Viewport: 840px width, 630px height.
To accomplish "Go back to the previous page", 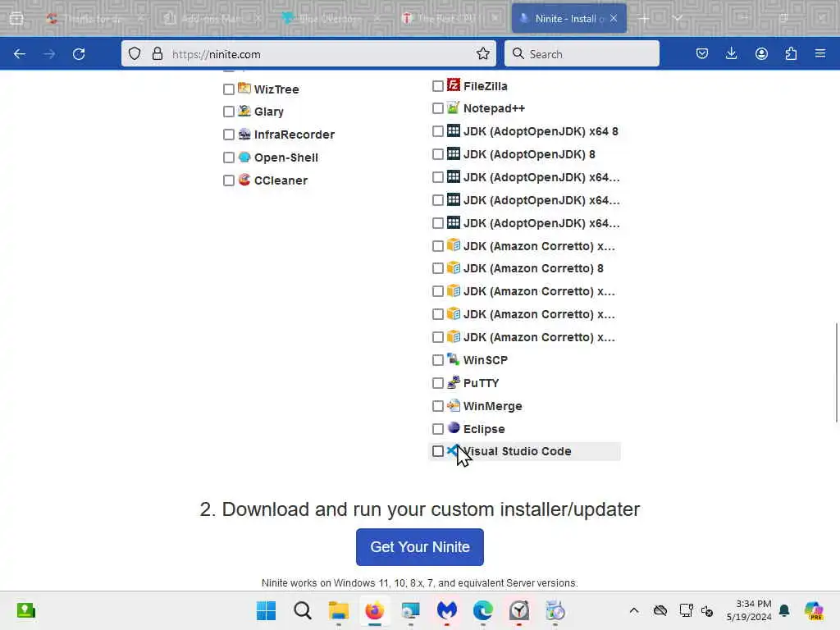I will [x=20, y=54].
